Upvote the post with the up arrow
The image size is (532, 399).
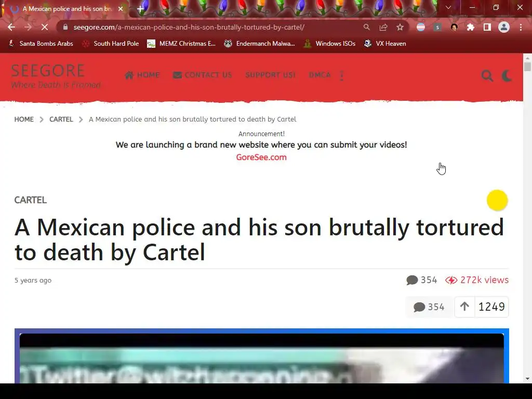point(464,307)
